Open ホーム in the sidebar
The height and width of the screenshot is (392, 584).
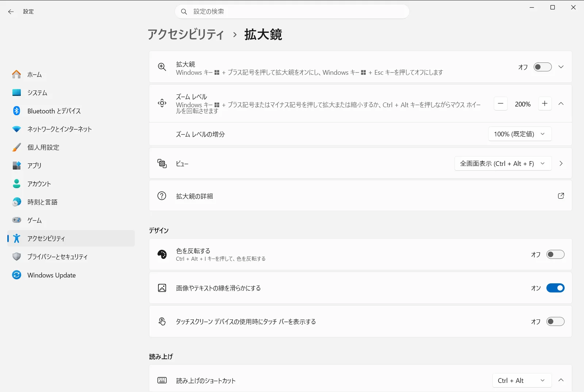(71, 74)
